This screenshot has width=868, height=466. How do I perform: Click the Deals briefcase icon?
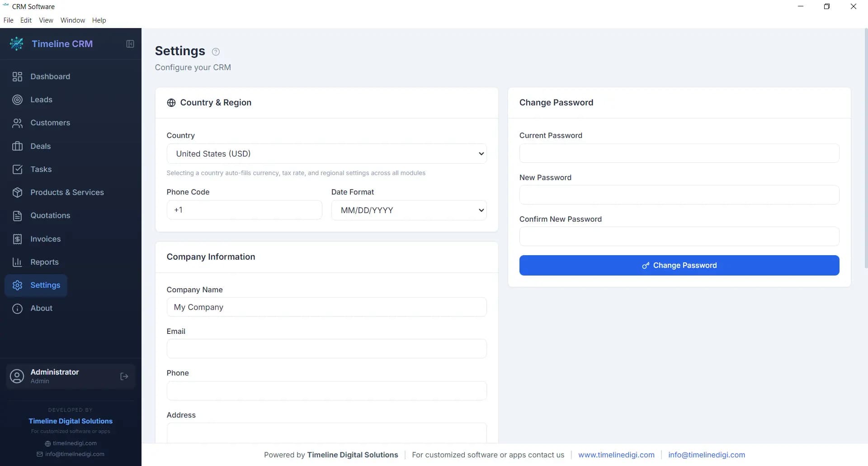coord(17,146)
